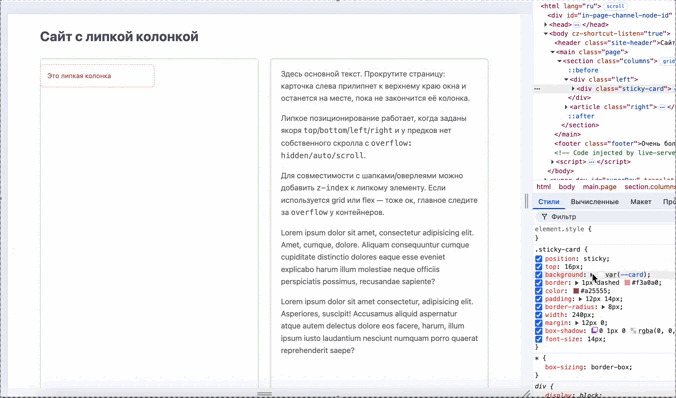Expand the div.sticky-card node
Screen dimensions: 676x398
[573, 89]
